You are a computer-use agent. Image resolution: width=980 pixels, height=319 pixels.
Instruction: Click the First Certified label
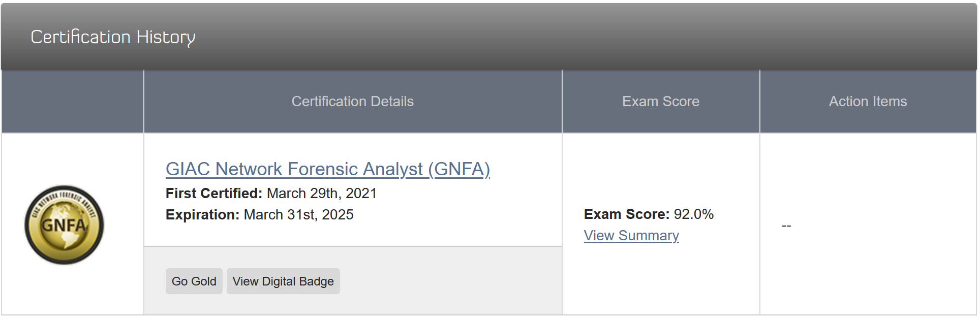pyautogui.click(x=214, y=194)
